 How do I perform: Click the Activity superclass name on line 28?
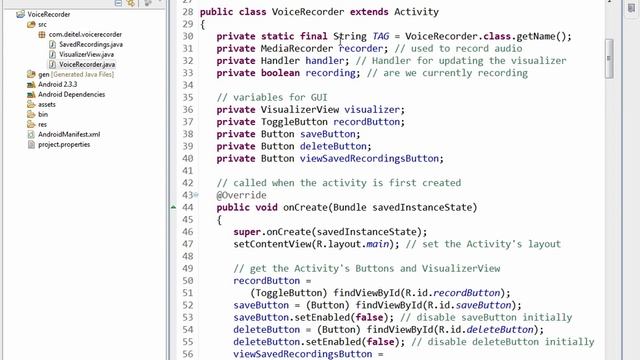(x=416, y=12)
